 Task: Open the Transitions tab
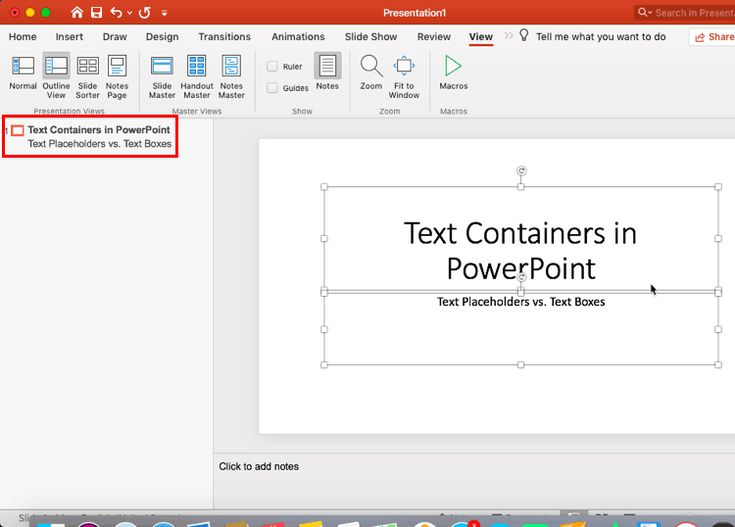pyautogui.click(x=224, y=37)
